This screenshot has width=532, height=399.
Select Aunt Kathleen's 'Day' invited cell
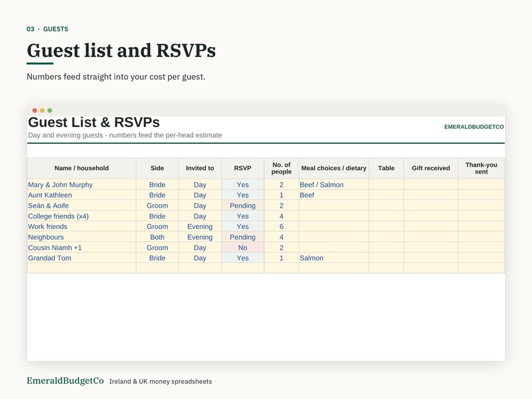point(200,195)
